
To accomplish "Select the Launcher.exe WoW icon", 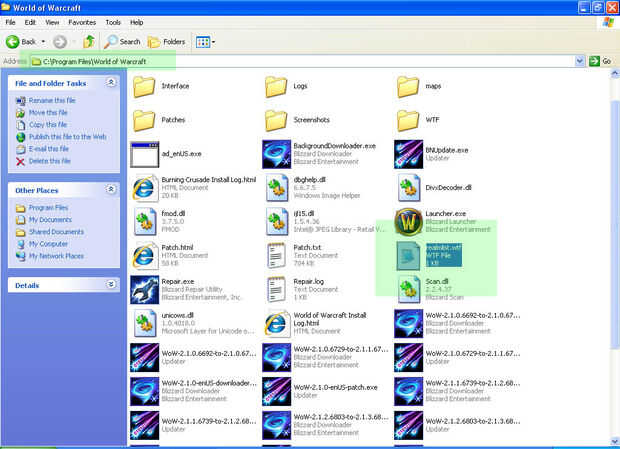I will [408, 222].
